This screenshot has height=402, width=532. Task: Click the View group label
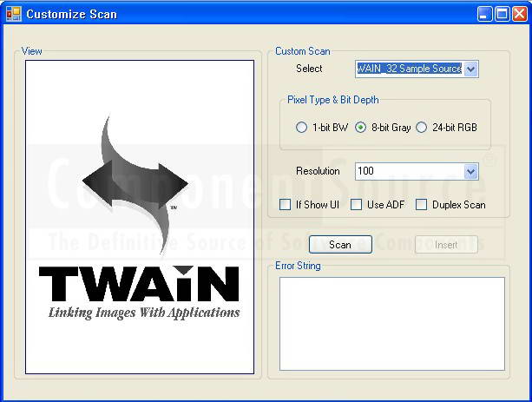point(31,51)
